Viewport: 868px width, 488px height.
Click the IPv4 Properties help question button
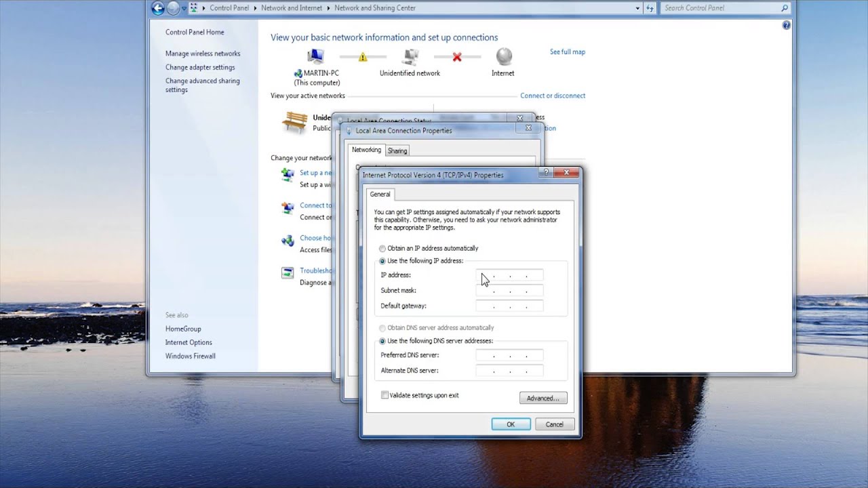coord(546,174)
